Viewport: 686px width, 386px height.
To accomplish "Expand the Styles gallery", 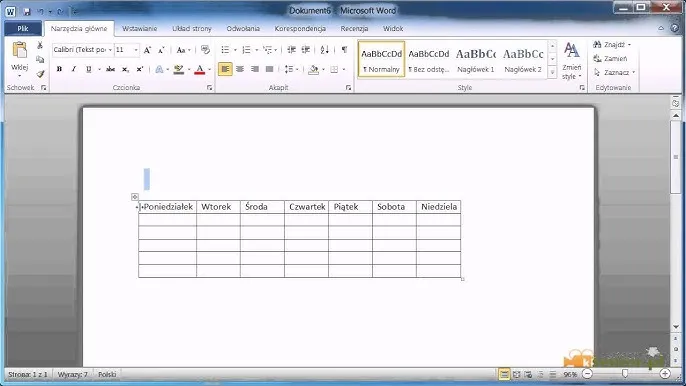I will click(552, 72).
